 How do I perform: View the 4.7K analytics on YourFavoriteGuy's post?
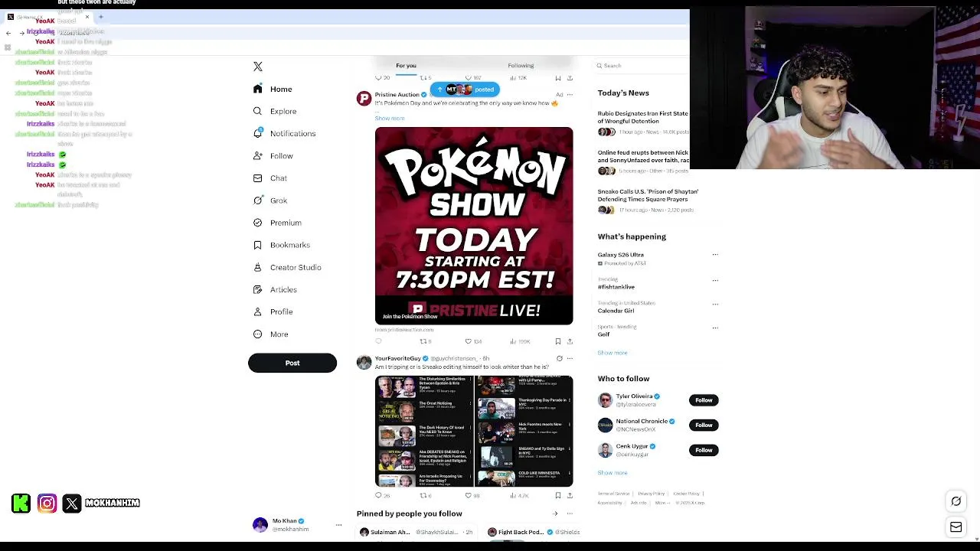pyautogui.click(x=520, y=496)
